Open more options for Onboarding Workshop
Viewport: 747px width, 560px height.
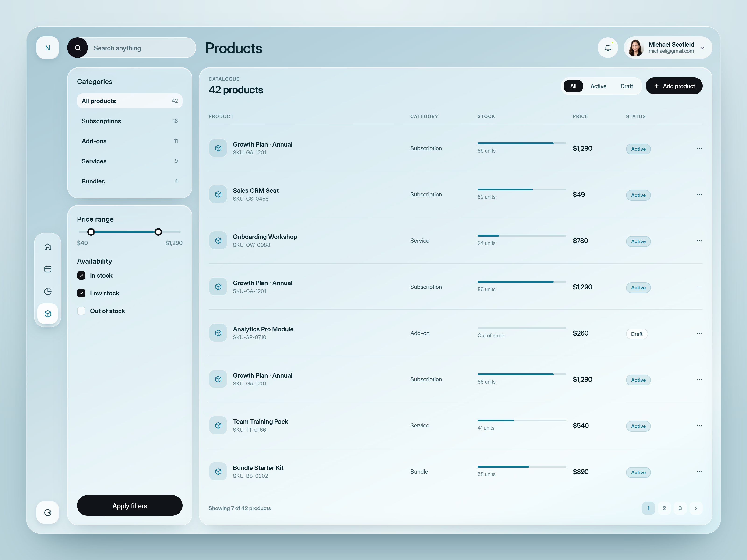point(699,241)
